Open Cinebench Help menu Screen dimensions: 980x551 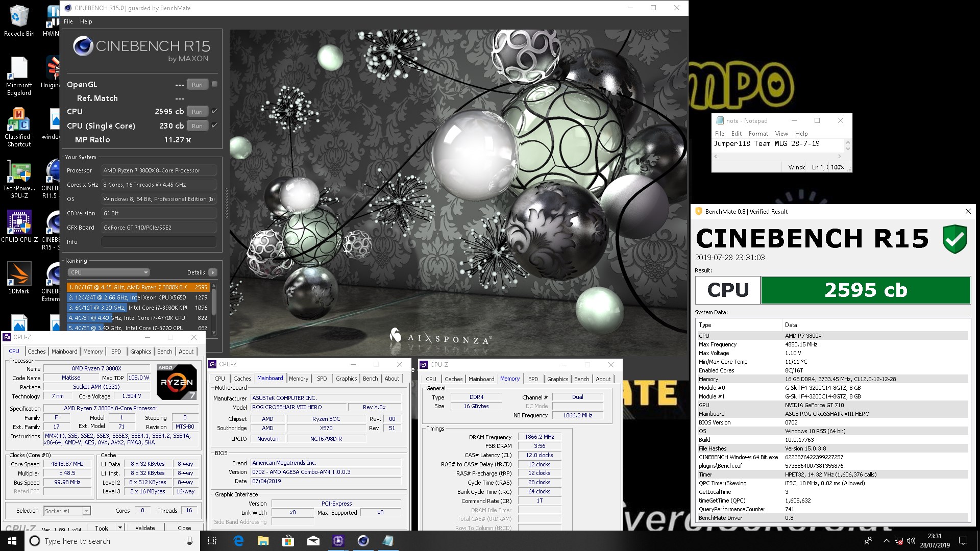(86, 21)
